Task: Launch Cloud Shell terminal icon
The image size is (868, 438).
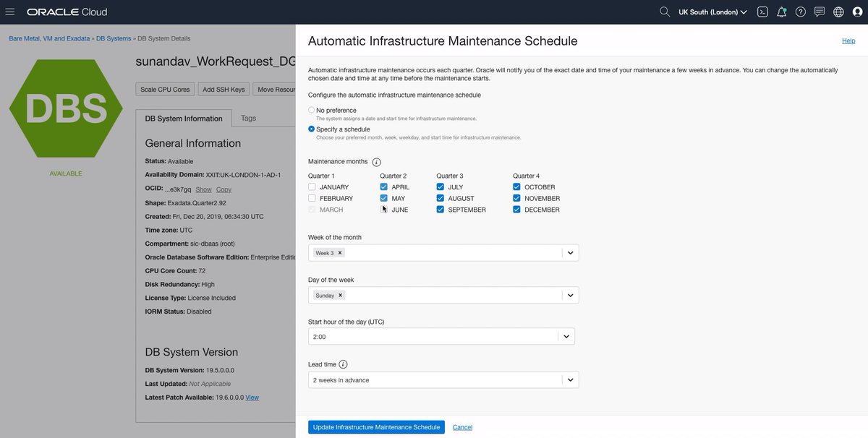Action: [762, 12]
